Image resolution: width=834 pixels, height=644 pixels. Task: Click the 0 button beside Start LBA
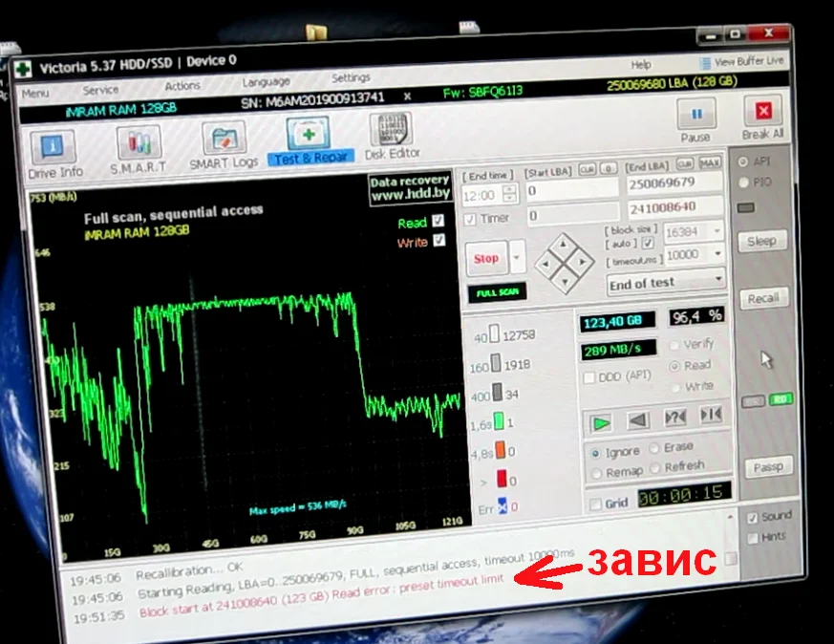(609, 168)
